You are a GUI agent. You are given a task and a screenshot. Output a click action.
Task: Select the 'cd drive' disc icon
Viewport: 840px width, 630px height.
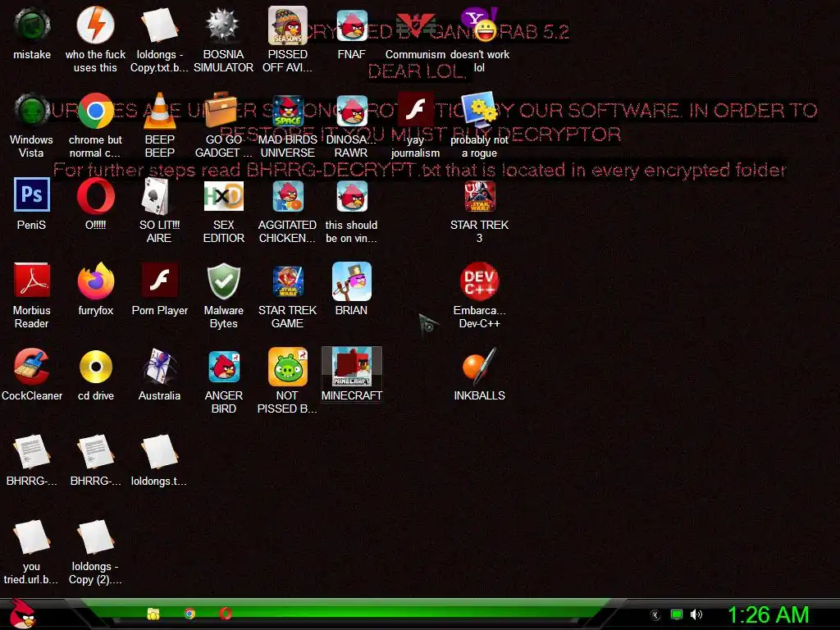95,367
